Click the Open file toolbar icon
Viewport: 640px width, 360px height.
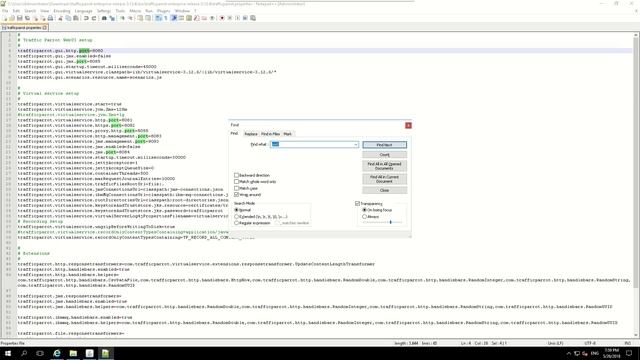click(x=12, y=18)
